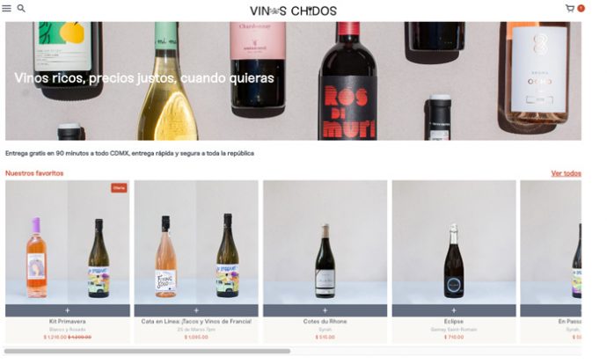Screen dimensions: 607x364
Task: Open the Kit Primavera product title
Action: coord(68,322)
